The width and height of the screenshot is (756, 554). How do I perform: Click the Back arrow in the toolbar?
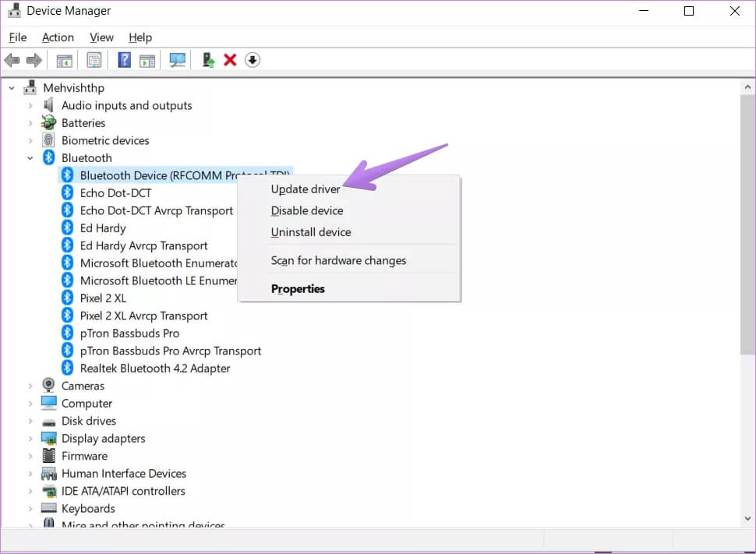click(12, 60)
